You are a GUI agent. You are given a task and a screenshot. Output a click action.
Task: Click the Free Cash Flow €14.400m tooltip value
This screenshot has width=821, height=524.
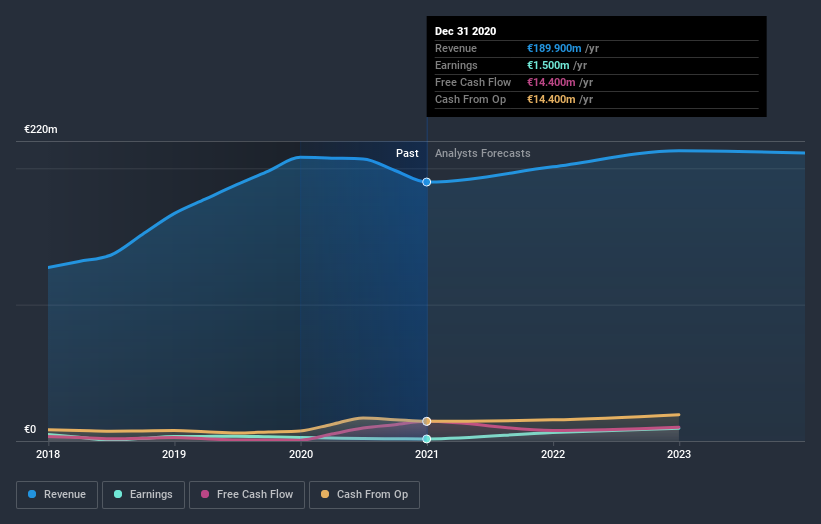(551, 82)
